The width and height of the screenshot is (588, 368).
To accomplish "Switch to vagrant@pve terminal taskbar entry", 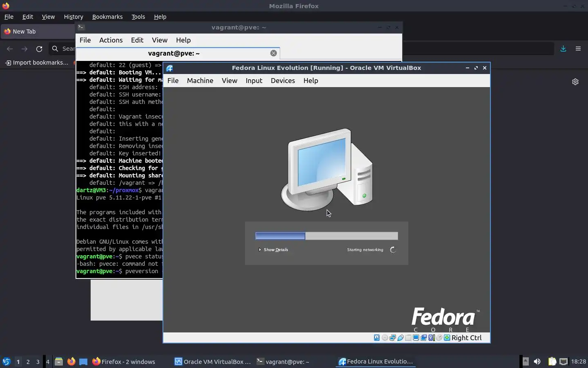I will click(283, 361).
